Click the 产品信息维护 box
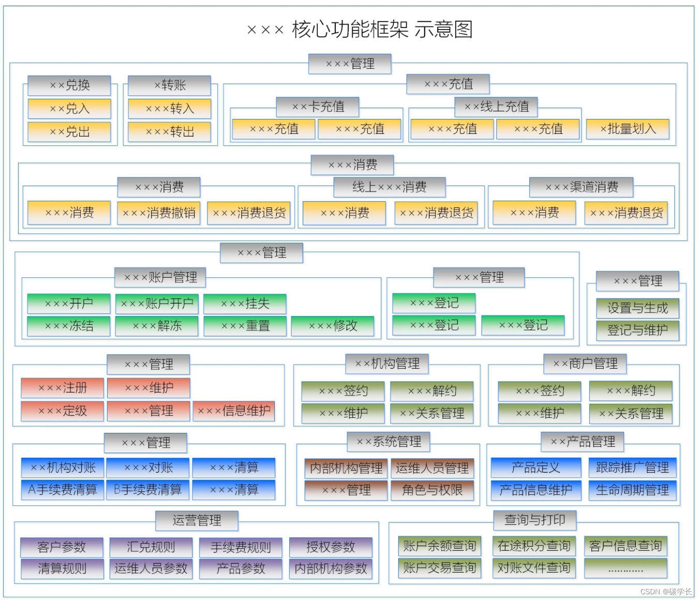The width and height of the screenshot is (700, 600). [x=536, y=490]
